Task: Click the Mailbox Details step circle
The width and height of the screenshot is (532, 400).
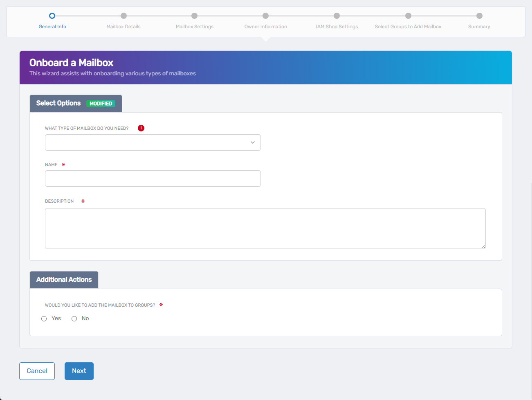Action: (123, 16)
